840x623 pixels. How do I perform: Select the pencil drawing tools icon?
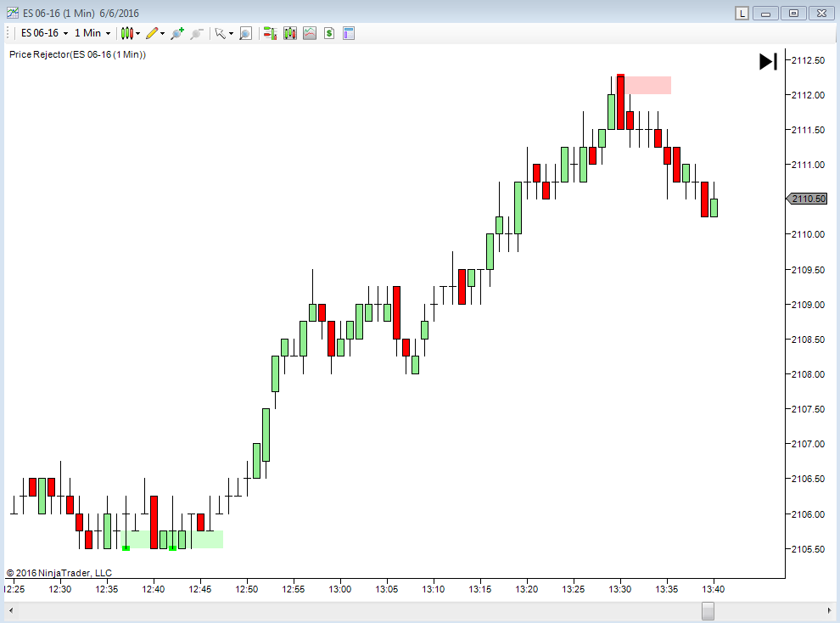(x=154, y=33)
